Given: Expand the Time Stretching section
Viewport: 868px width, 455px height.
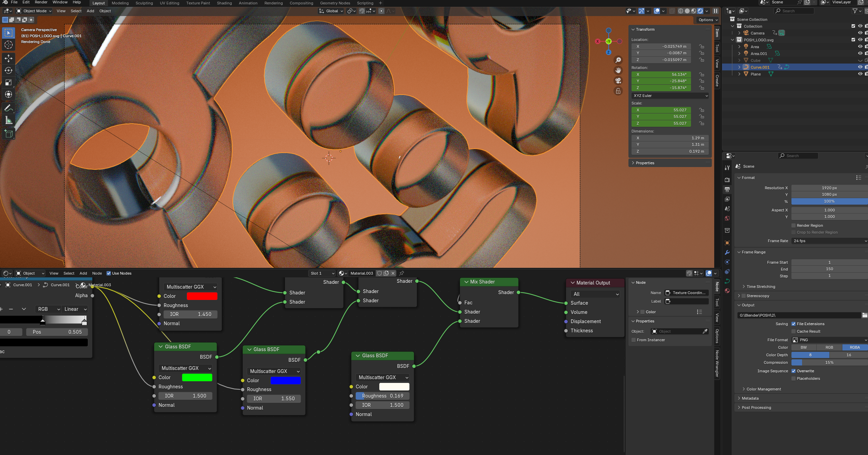Looking at the screenshot, I should click(761, 287).
